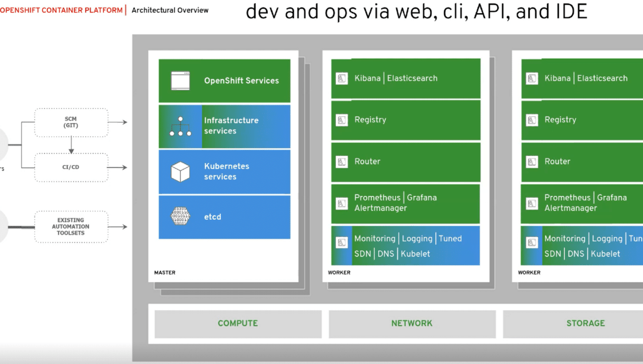Click "Logging" in the left worker panel
The height and width of the screenshot is (364, 643).
coord(417,239)
